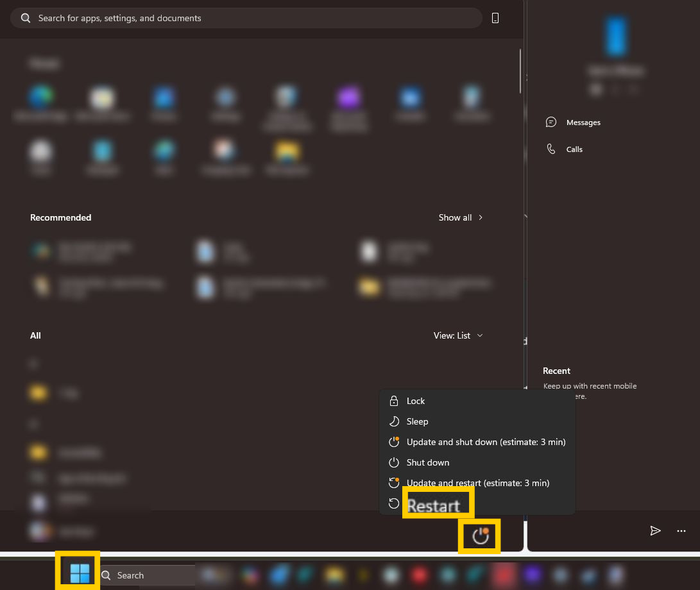This screenshot has height=590, width=700.
Task: Click the Update and shut down icon
Action: pos(394,442)
